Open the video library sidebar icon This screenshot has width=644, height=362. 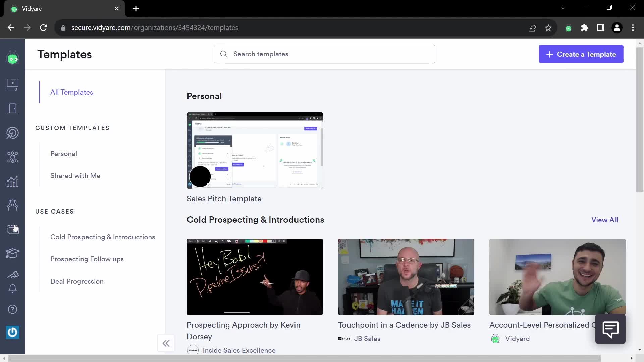pyautogui.click(x=13, y=84)
